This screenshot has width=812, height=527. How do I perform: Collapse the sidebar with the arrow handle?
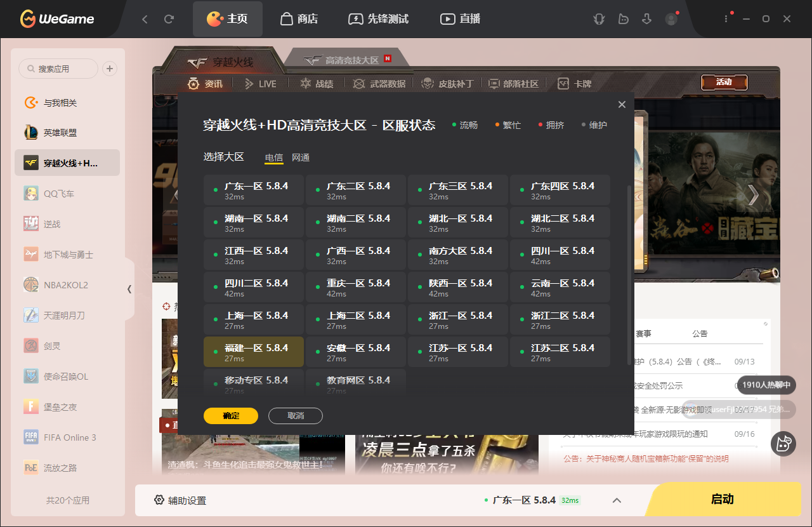point(129,289)
